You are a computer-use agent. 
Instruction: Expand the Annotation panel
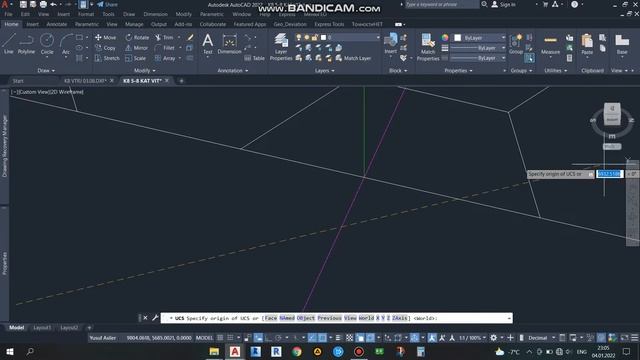point(232,71)
